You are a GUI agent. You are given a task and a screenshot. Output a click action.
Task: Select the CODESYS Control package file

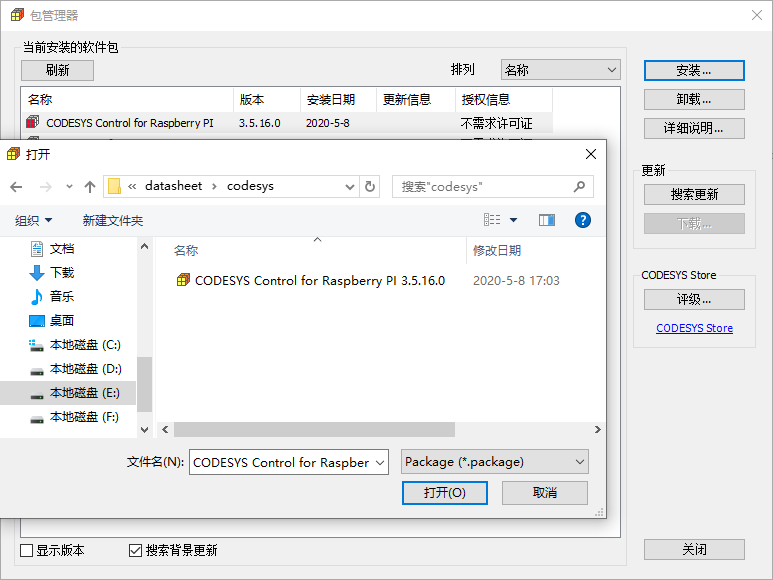pos(311,280)
